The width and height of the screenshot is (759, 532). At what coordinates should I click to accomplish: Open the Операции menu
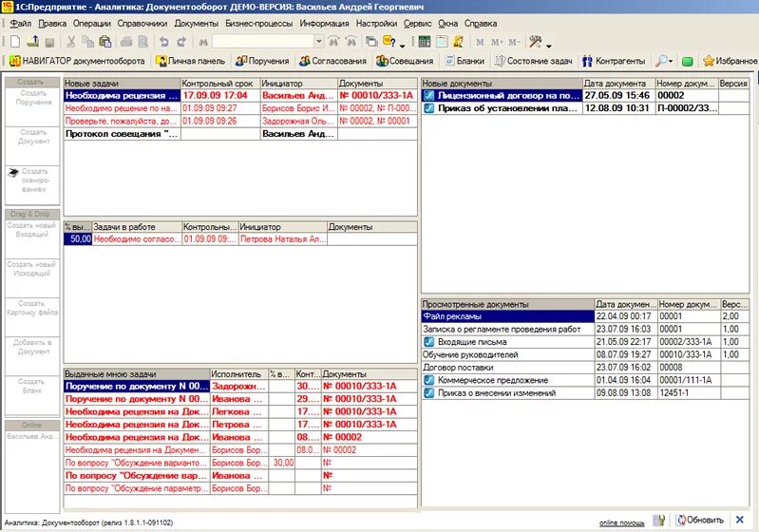click(x=92, y=23)
